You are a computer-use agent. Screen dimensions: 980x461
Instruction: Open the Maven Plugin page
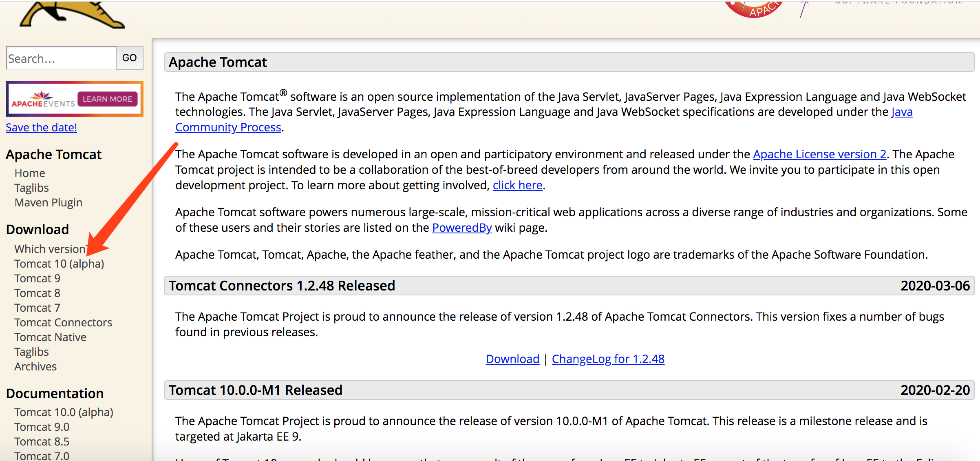click(x=48, y=202)
